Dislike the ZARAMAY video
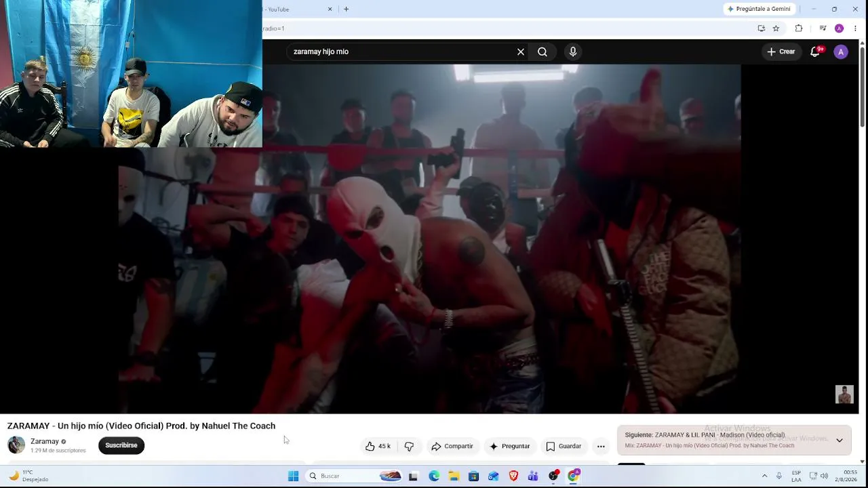 [x=409, y=446]
